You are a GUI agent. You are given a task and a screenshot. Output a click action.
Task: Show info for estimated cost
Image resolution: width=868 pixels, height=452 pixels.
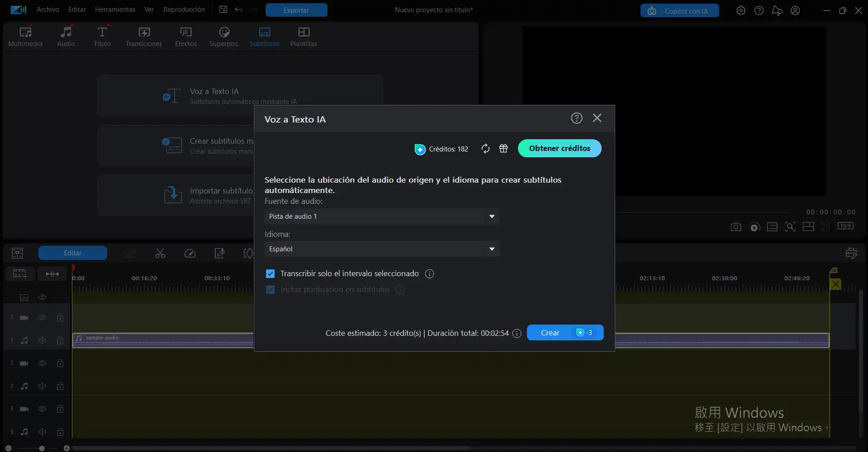tap(517, 334)
